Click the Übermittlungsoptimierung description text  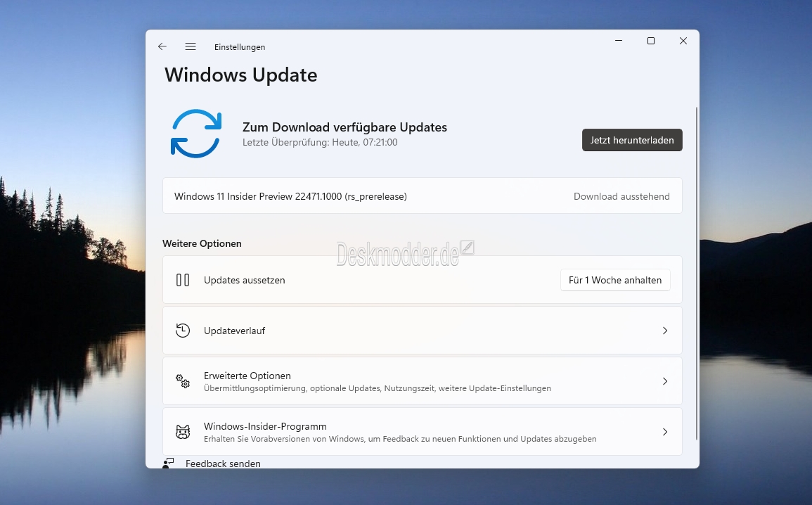coord(378,388)
